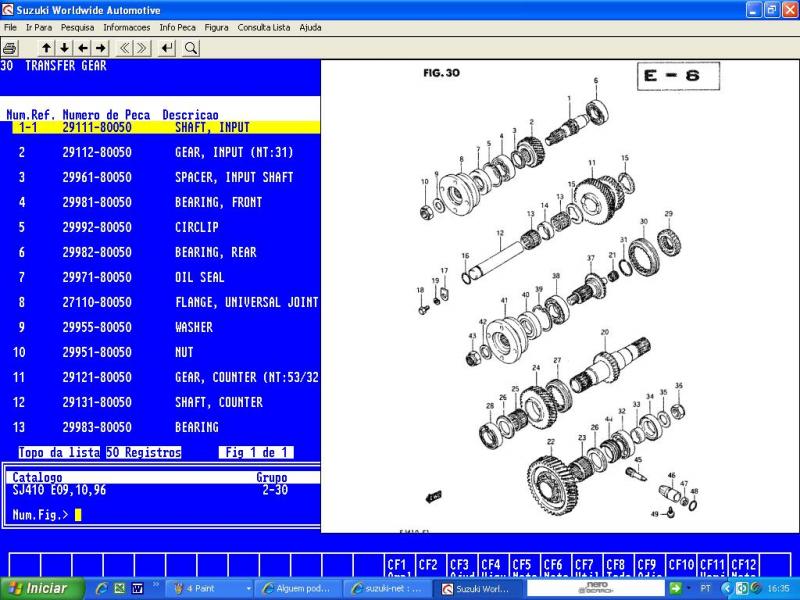800x600 pixels.
Task: Click the CF1 function key button
Action: coord(400,565)
